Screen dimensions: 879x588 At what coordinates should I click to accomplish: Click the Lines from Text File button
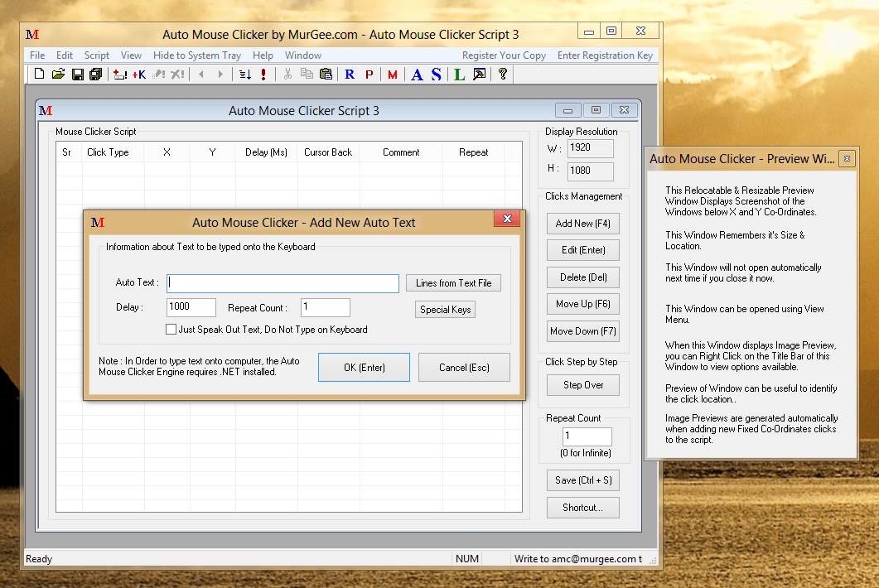tap(453, 282)
